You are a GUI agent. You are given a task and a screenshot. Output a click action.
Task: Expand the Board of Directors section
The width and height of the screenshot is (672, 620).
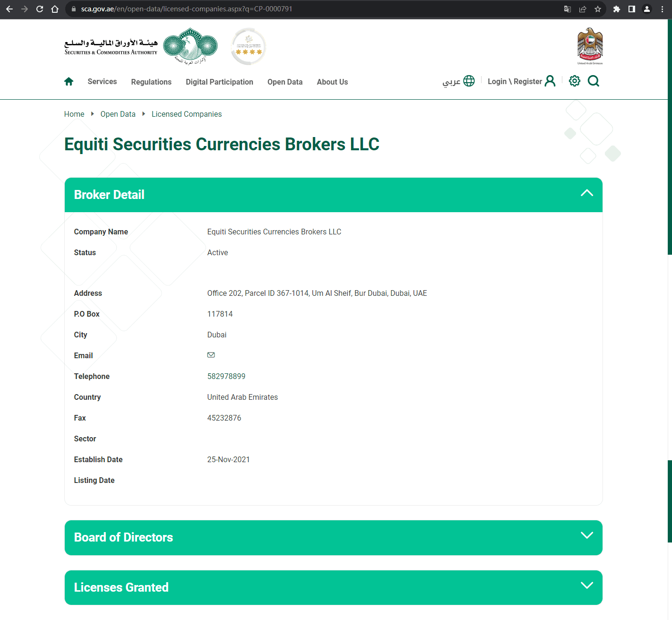tap(587, 535)
